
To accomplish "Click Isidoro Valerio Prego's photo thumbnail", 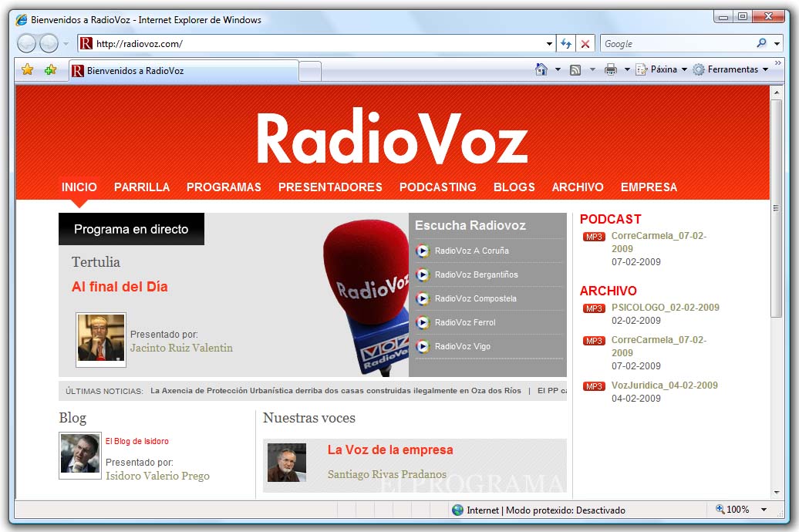I will click(x=80, y=455).
